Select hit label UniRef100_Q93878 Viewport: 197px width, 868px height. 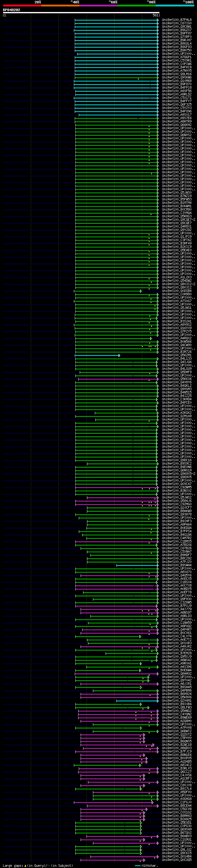pyautogui.click(x=177, y=514)
